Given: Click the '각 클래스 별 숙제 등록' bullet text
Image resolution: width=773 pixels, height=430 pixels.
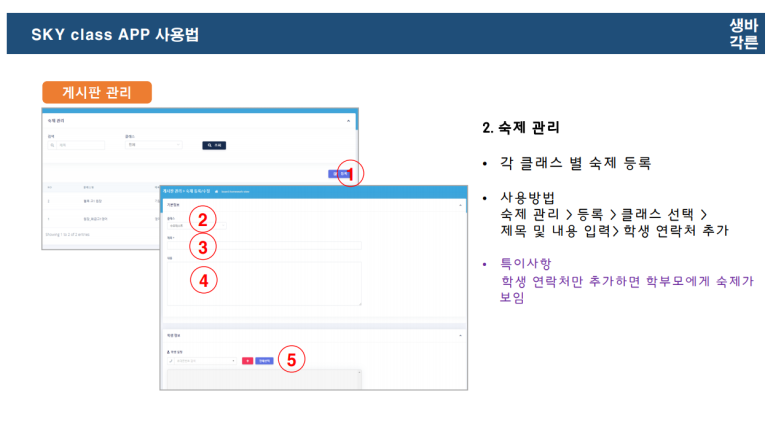Looking at the screenshot, I should 576,163.
